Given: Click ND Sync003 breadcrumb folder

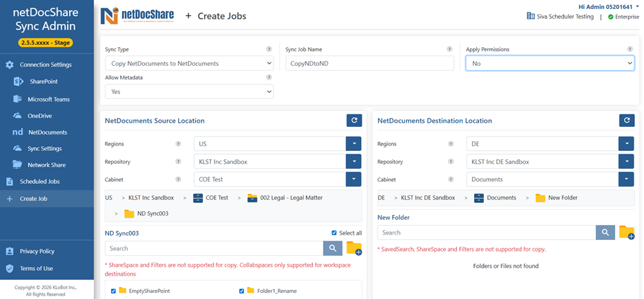Looking at the screenshot, I should pos(153,213).
